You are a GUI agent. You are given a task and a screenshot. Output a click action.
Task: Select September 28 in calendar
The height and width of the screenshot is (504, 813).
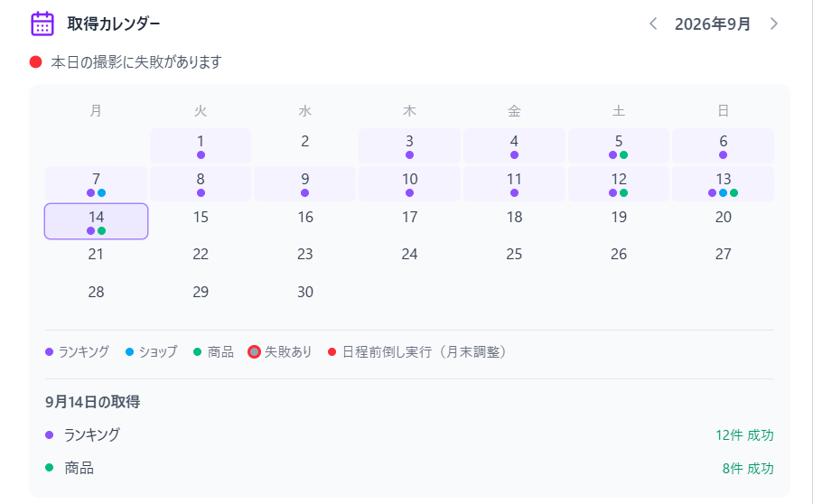click(x=96, y=296)
